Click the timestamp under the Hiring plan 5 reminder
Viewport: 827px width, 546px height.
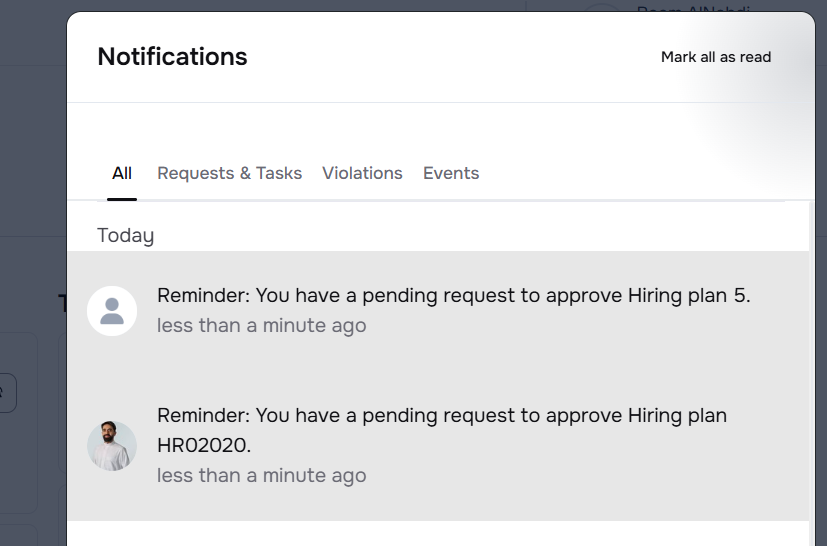tap(261, 326)
